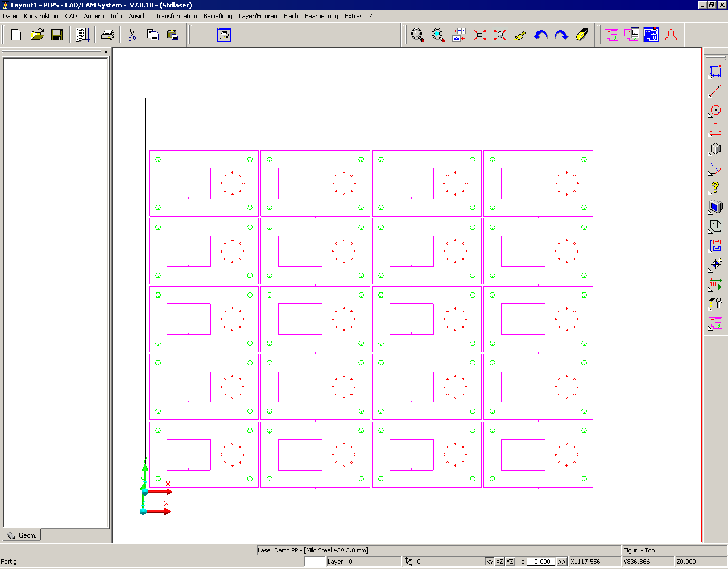Viewport: 728px width, 569px height.
Task: Open the yellow question mark info tool
Action: click(x=715, y=188)
